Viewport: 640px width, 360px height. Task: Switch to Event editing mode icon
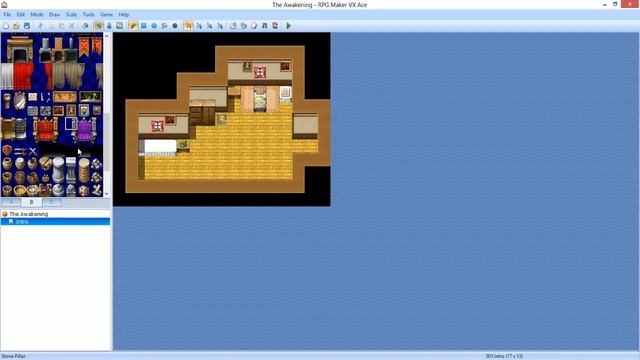pyautogui.click(x=109, y=26)
